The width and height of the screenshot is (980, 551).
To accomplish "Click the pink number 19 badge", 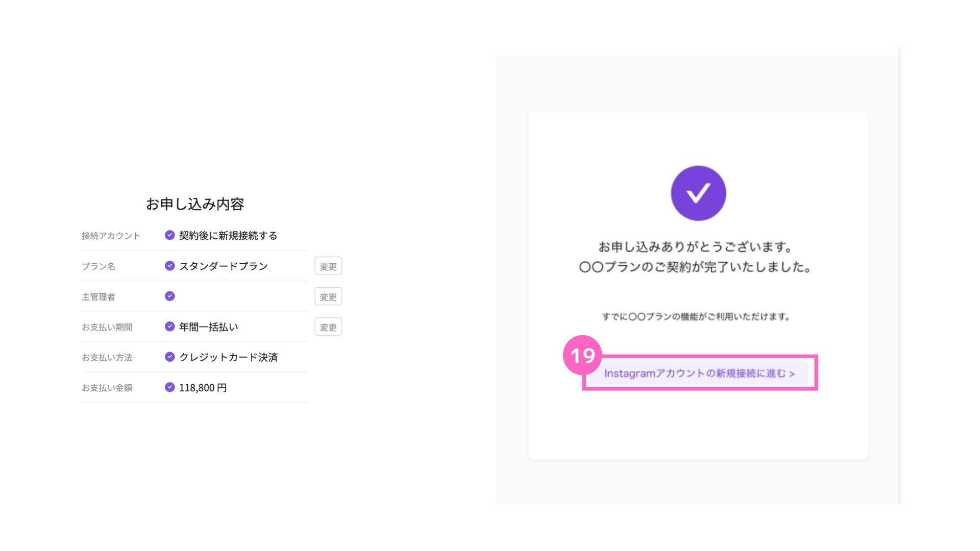I will click(x=582, y=355).
